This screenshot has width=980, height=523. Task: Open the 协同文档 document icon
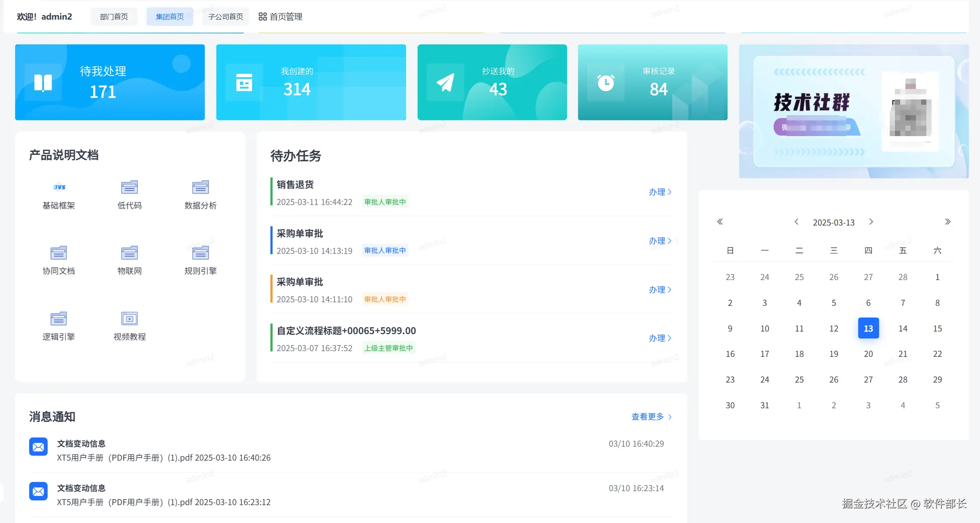tap(59, 253)
